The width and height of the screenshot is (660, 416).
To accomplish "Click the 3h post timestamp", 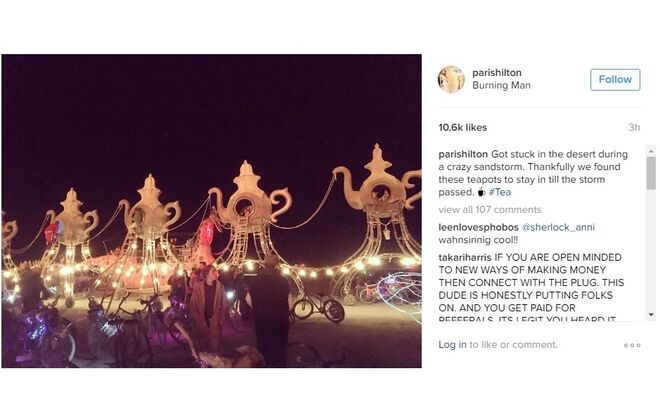I will click(633, 128).
